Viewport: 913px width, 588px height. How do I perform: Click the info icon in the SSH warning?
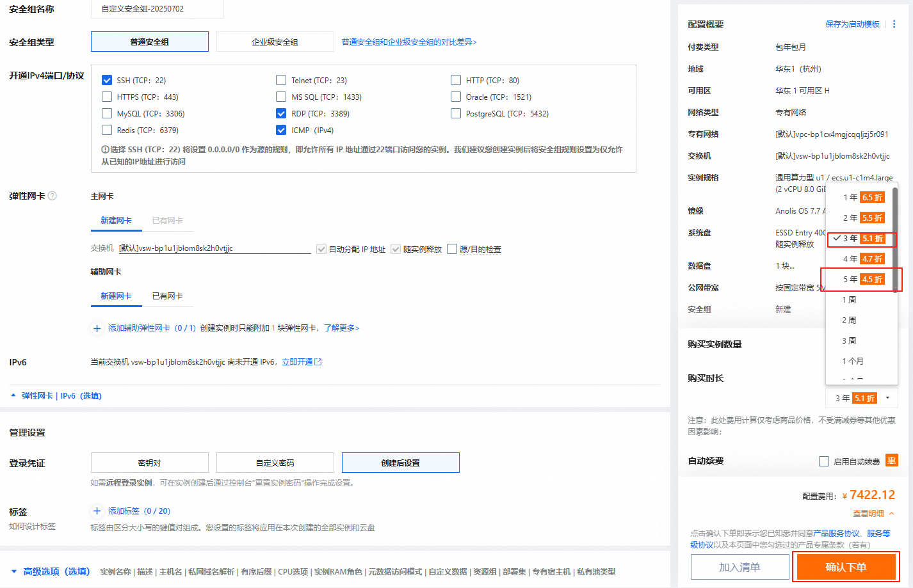pos(105,150)
